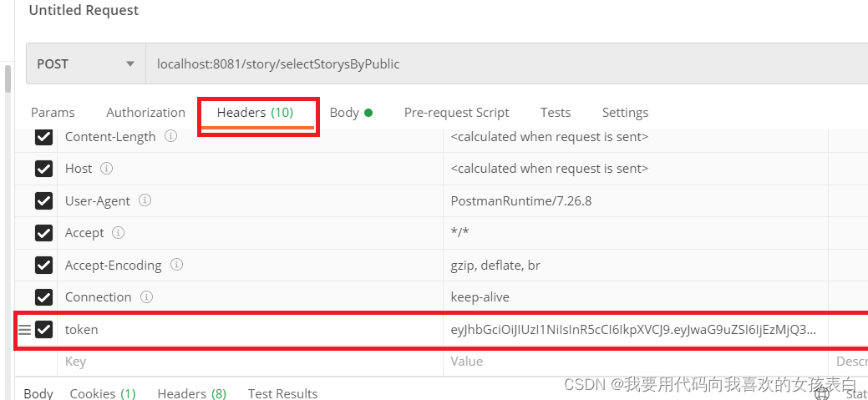Image resolution: width=868 pixels, height=400 pixels.
Task: Open the POST method dropdown
Action: 85,64
